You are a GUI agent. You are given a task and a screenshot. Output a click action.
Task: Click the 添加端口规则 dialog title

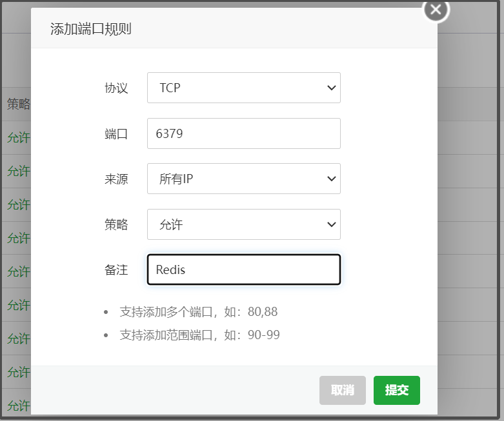91,29
